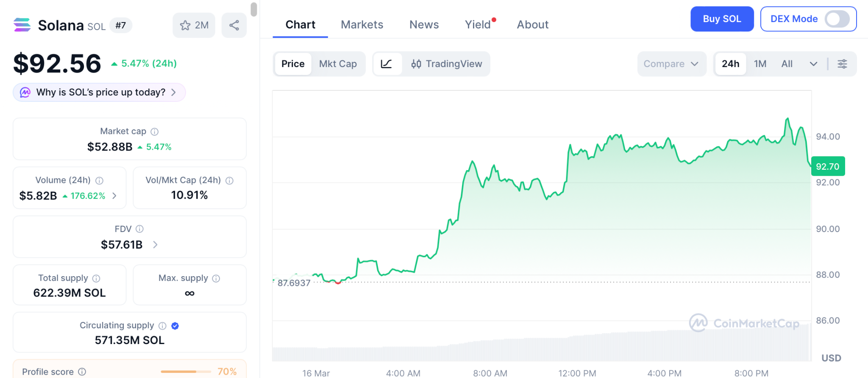Click the share icon button
Viewport: 868px width, 378px height.
234,25
